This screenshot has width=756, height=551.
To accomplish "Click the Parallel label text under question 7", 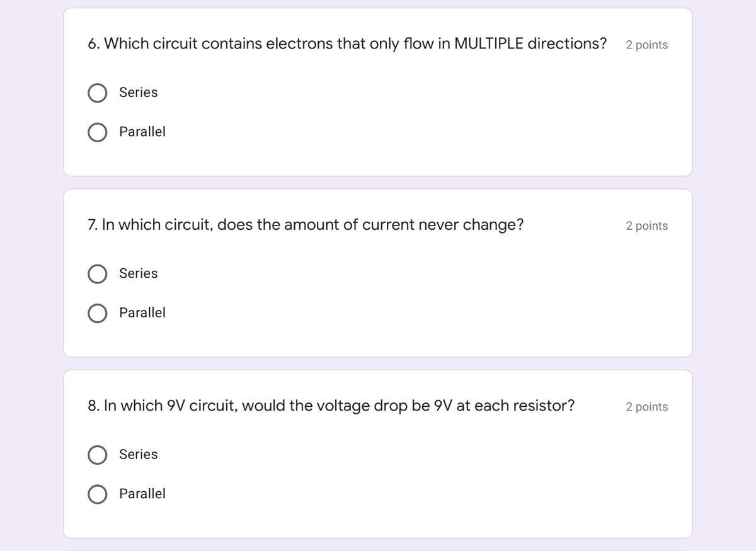I will pos(142,312).
